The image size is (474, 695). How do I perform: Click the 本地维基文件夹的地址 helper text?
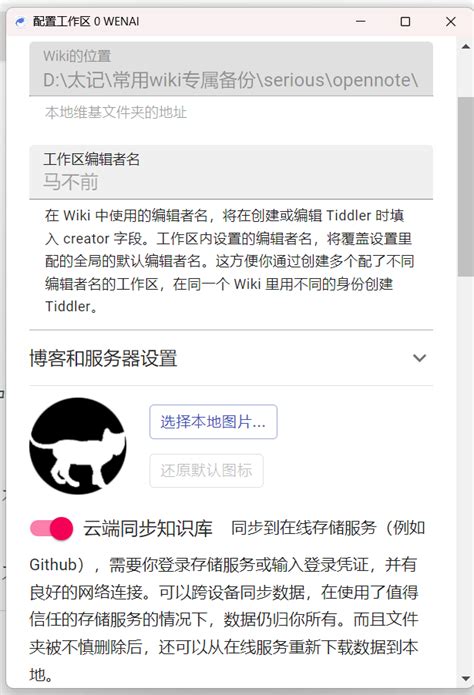point(116,113)
